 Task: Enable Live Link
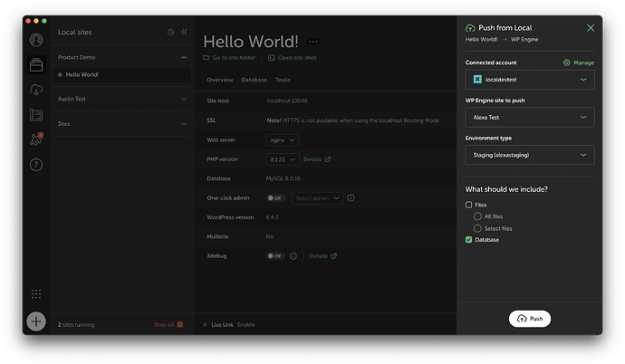(246, 324)
